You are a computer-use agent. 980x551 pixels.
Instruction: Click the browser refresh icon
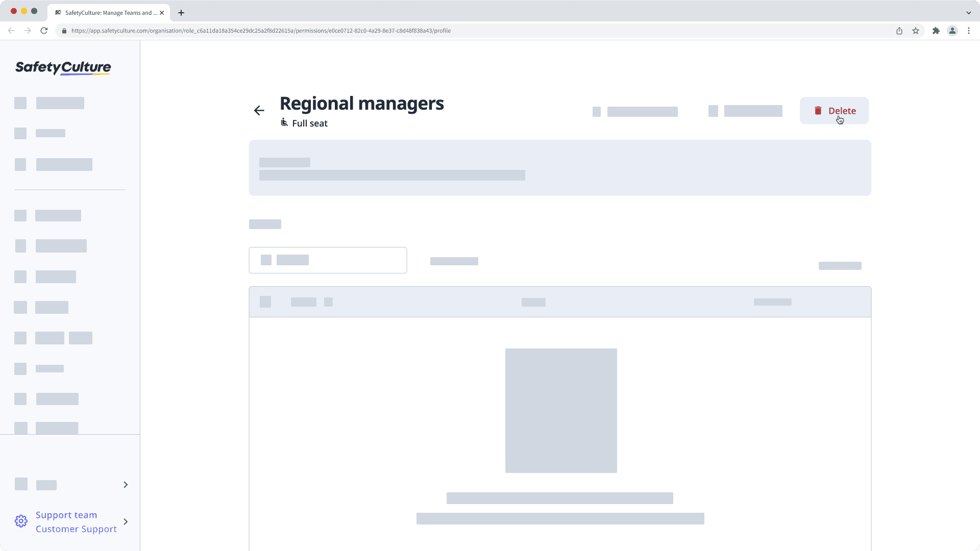[44, 31]
